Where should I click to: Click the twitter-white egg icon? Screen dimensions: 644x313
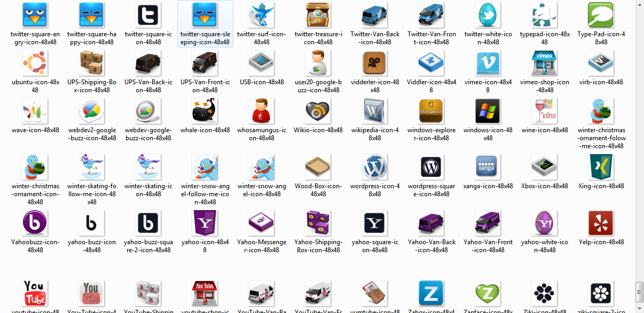click(x=488, y=15)
